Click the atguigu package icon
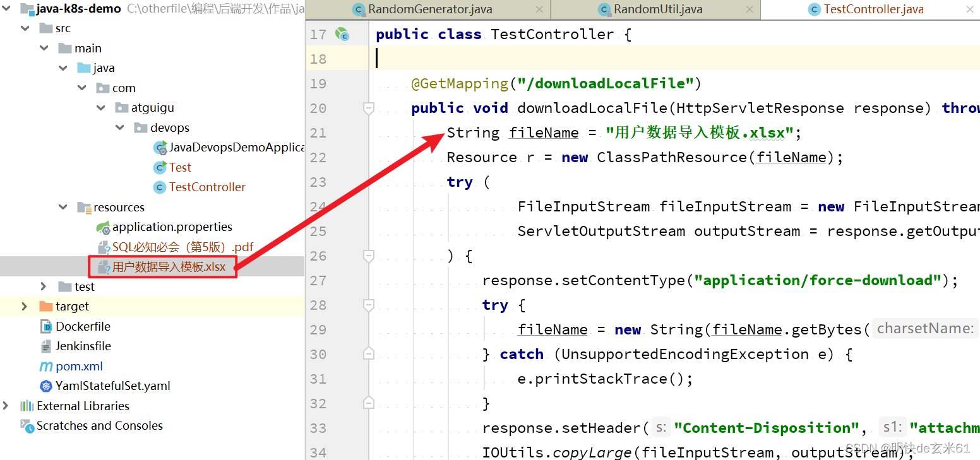Image resolution: width=980 pixels, height=460 pixels. 121,108
